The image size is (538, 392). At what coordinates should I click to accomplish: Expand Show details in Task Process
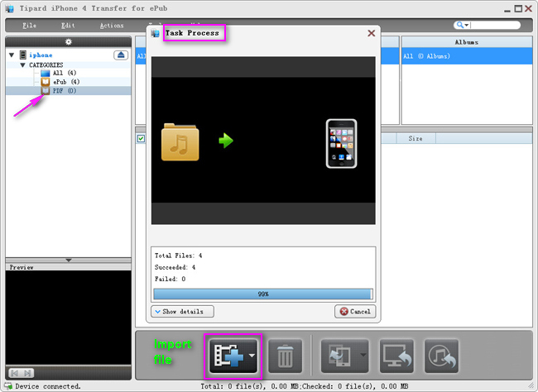click(x=182, y=312)
